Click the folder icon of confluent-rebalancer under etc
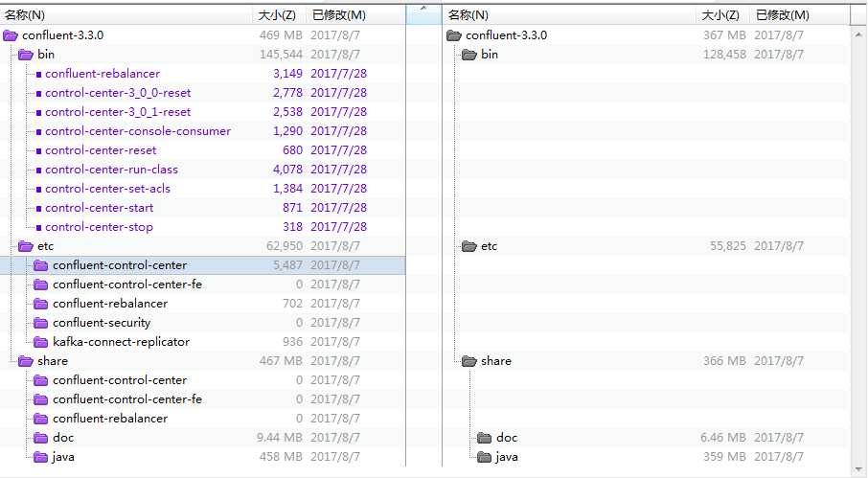Image resolution: width=868 pixels, height=478 pixels. click(x=41, y=304)
